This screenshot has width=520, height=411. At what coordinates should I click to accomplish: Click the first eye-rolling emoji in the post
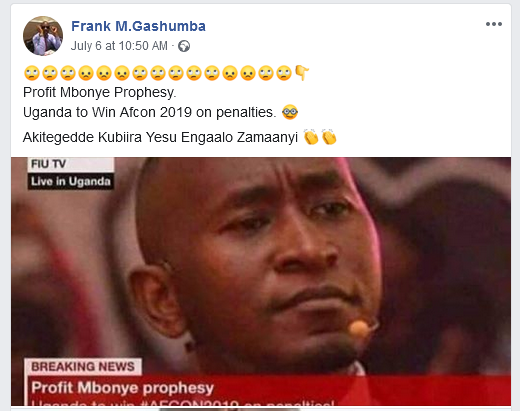click(x=32, y=73)
